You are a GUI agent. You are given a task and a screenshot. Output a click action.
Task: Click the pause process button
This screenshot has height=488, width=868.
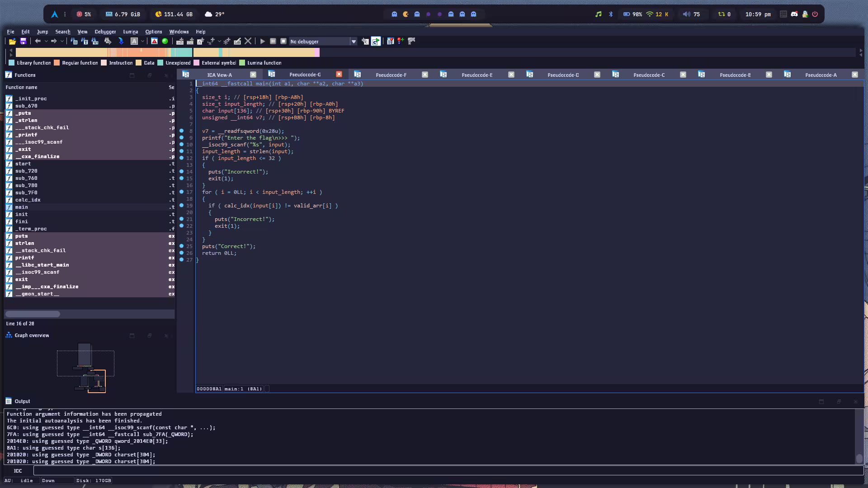[273, 41]
